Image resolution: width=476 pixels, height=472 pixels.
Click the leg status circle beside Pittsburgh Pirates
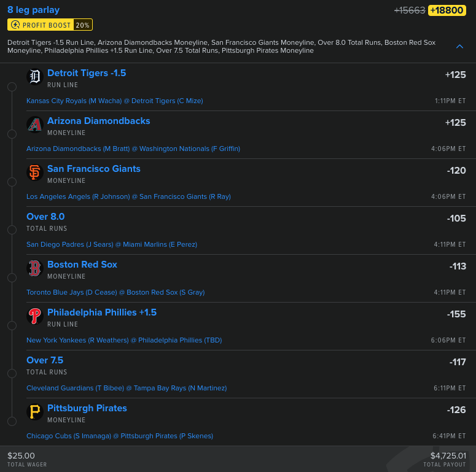(x=12, y=421)
